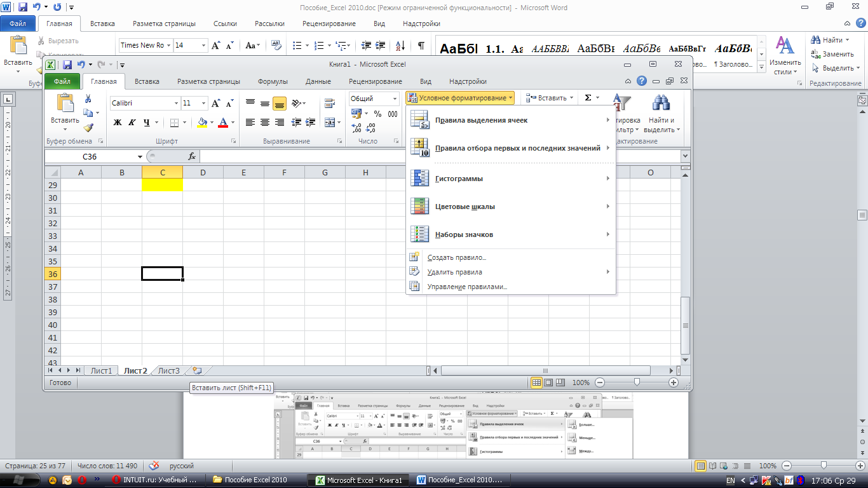Click the Cut scissors icon in Excel
Screen dimensions: 868x488
click(x=88, y=98)
